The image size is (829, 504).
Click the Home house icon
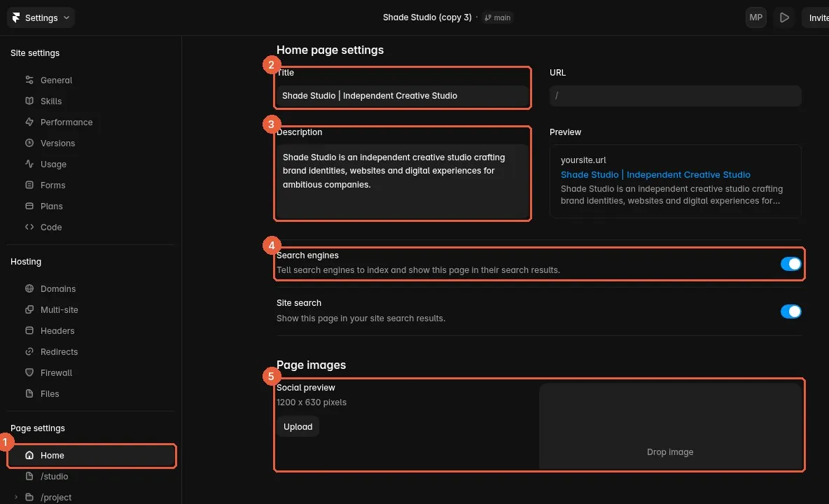click(29, 456)
